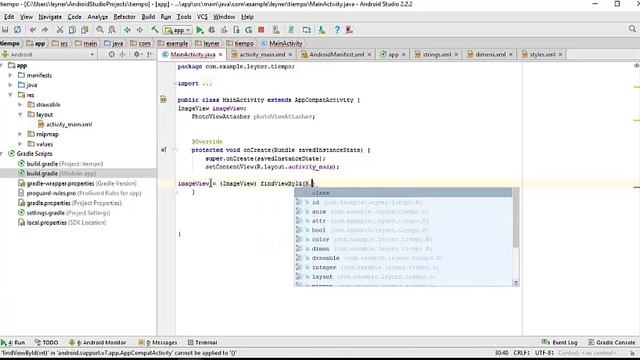Switch to activity_main.xml tab
This screenshot has width=640, height=360.
262,54
